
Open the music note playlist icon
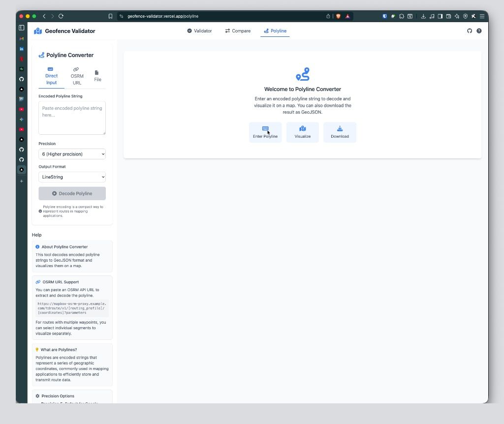pyautogui.click(x=432, y=16)
